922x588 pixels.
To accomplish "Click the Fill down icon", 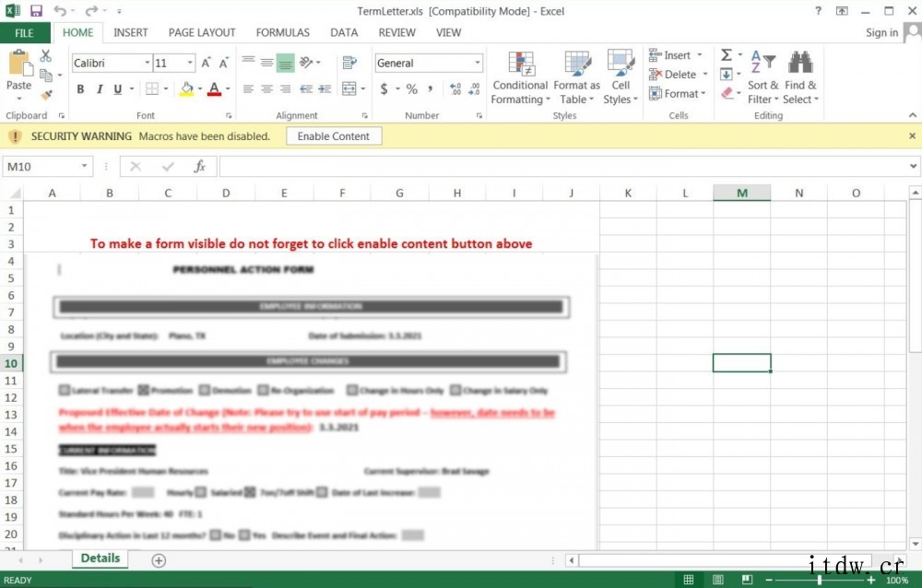I will pos(727,74).
